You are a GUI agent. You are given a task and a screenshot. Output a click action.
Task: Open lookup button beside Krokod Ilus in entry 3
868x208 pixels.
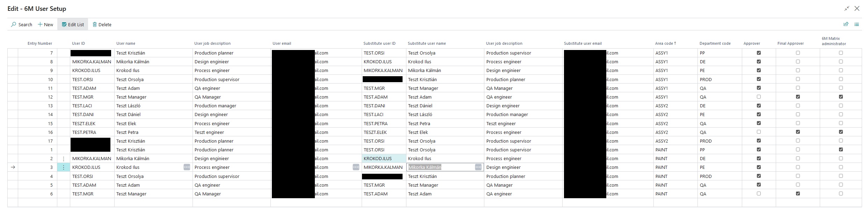click(x=187, y=167)
